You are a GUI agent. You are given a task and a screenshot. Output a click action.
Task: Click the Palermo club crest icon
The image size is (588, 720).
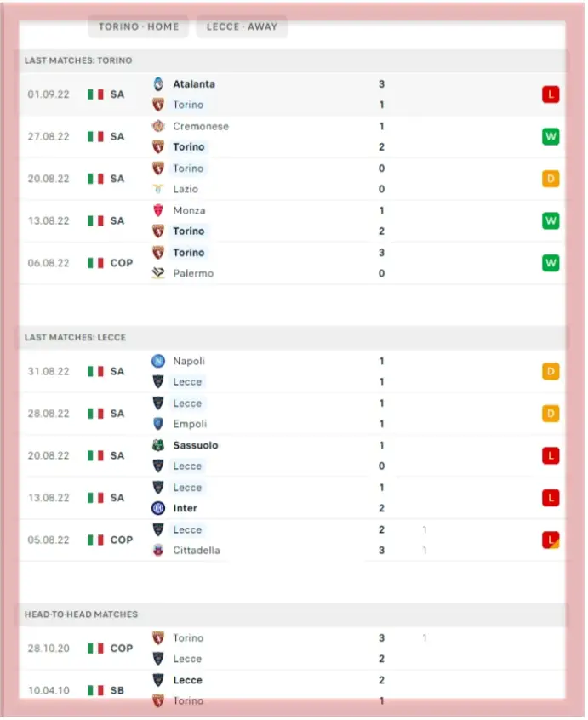click(x=157, y=273)
